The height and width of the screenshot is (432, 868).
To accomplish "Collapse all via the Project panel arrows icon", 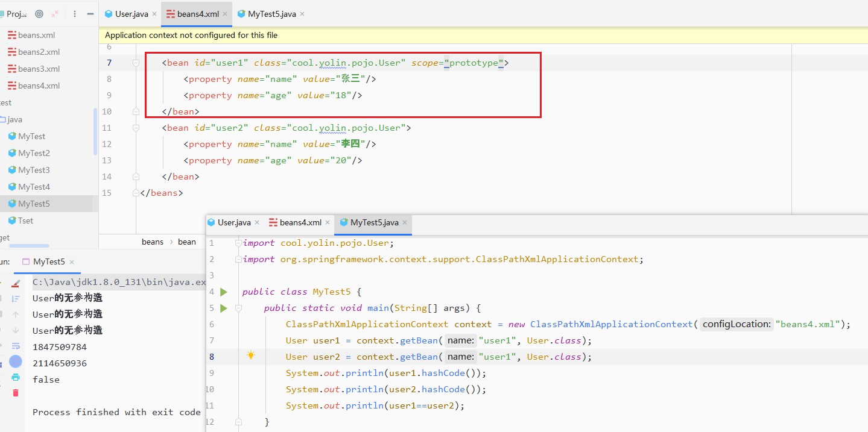I will 55,14.
